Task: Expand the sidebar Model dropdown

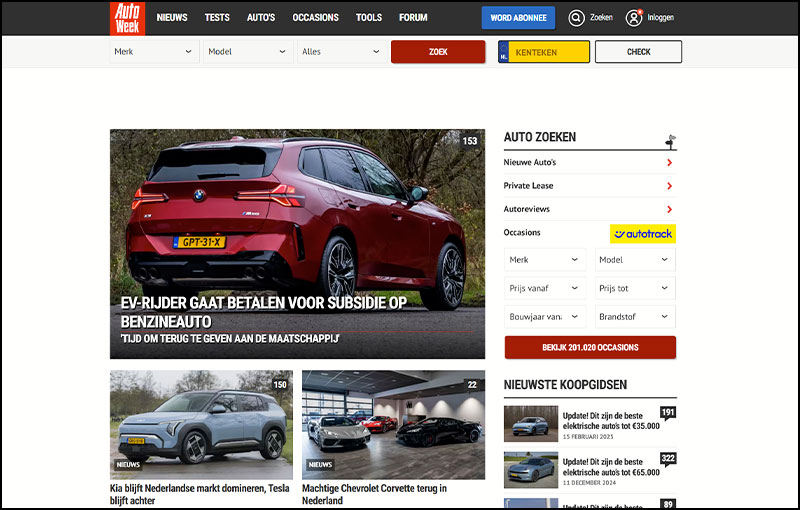Action: 635,260
